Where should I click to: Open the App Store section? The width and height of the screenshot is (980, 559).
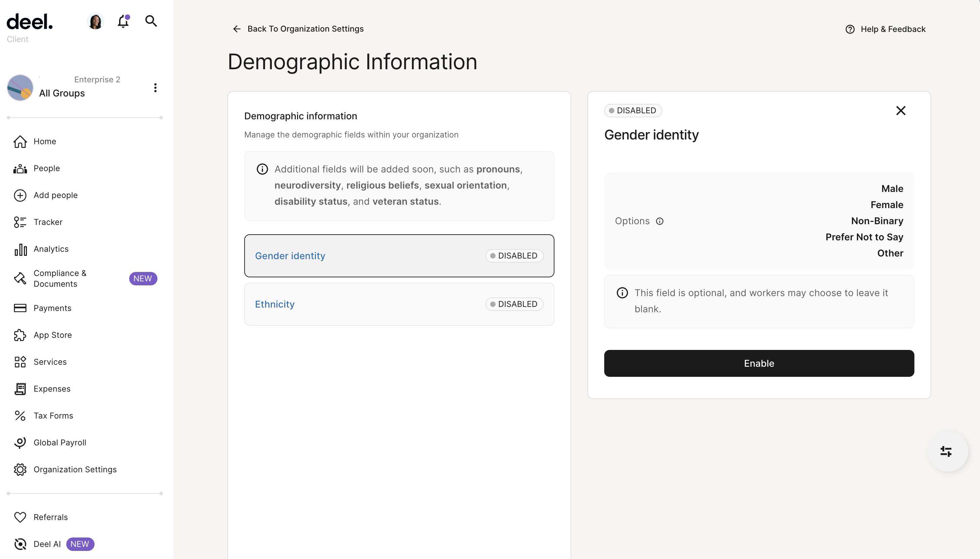(52, 335)
